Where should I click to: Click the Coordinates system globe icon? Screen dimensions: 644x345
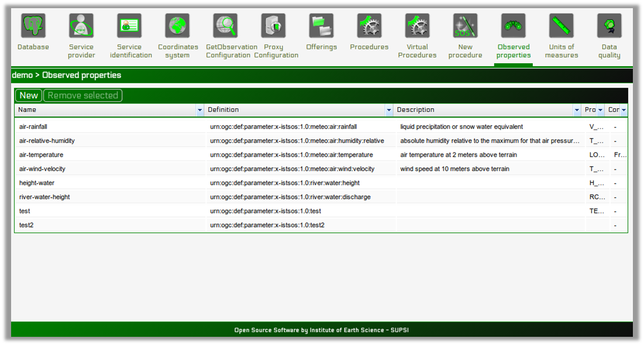point(178,26)
